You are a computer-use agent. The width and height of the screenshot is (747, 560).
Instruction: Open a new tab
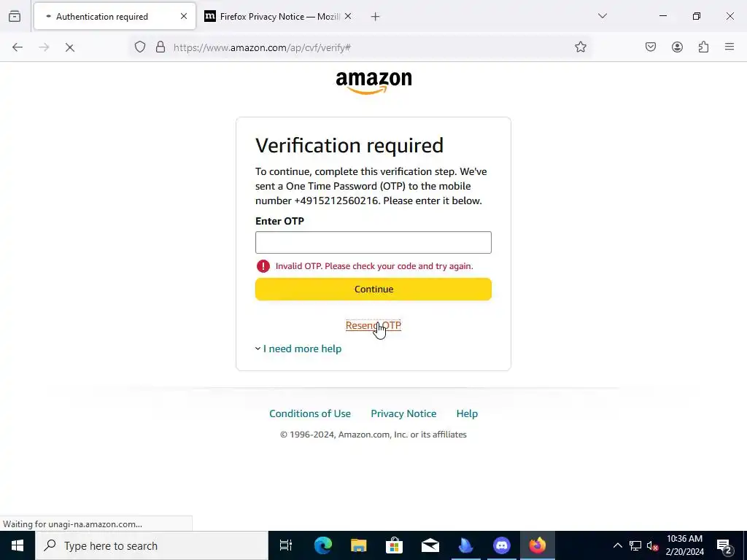(x=376, y=17)
